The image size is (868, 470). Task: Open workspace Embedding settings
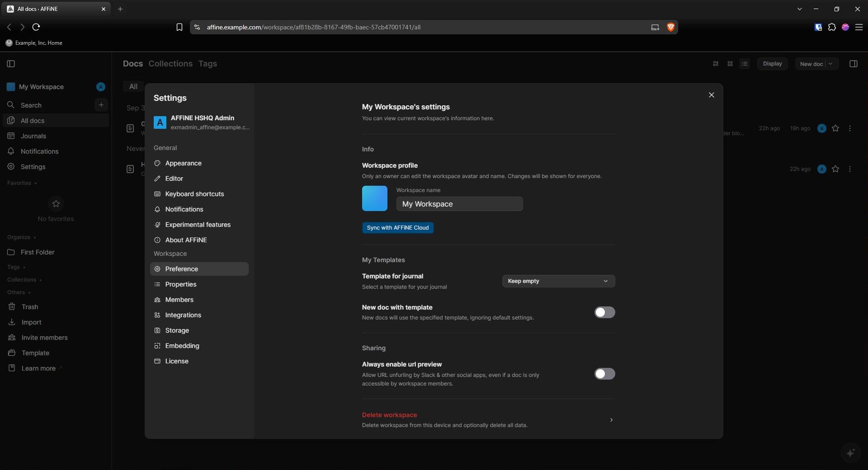[x=199, y=346]
